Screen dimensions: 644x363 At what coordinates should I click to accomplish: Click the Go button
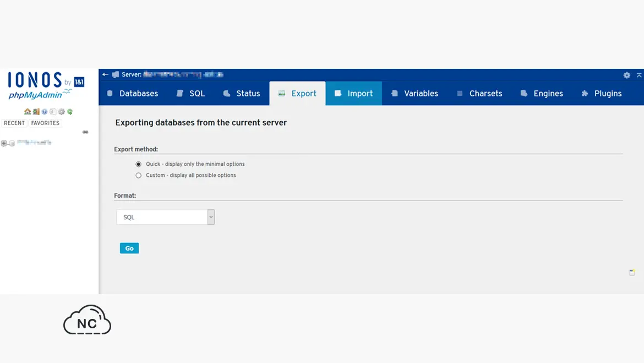pyautogui.click(x=129, y=248)
